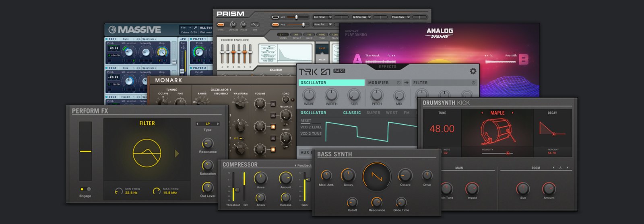Screen dimensions: 644x224
Task: Switch to the WEST oscillator tab
Action: click(x=392, y=113)
